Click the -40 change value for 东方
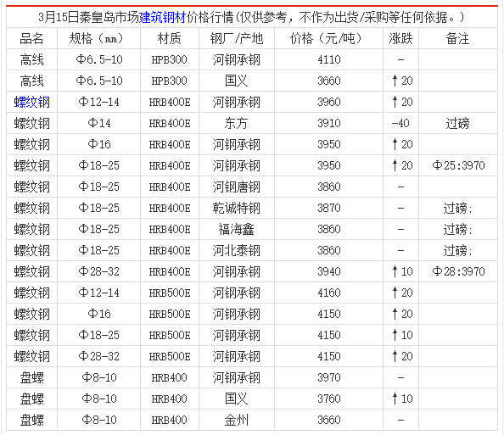This screenshot has width=504, height=435. tap(400, 123)
